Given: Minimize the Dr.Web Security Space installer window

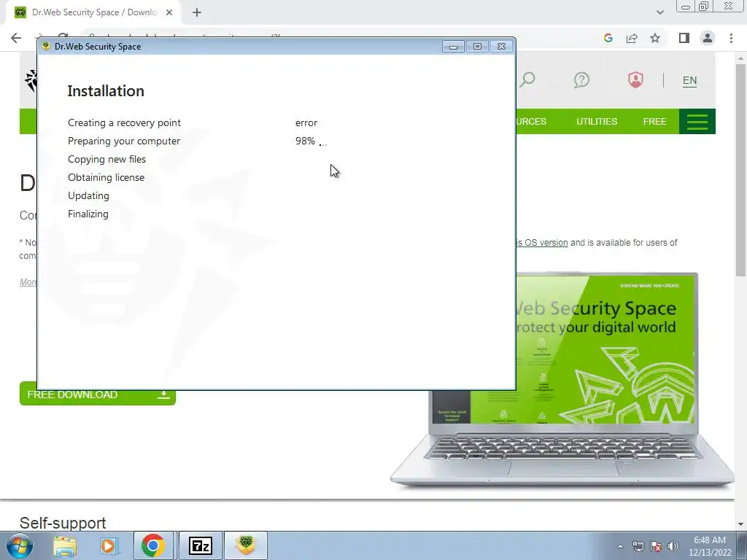Looking at the screenshot, I should pyautogui.click(x=453, y=46).
